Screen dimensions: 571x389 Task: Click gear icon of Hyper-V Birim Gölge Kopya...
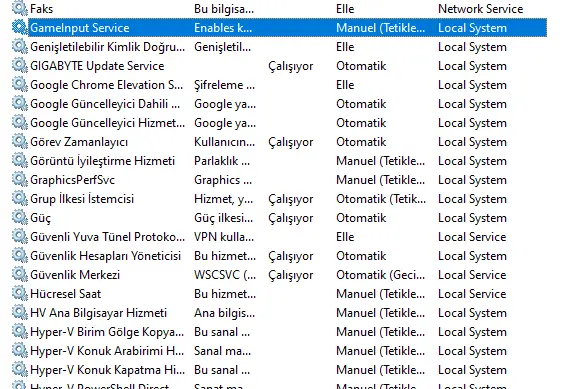[x=19, y=331]
